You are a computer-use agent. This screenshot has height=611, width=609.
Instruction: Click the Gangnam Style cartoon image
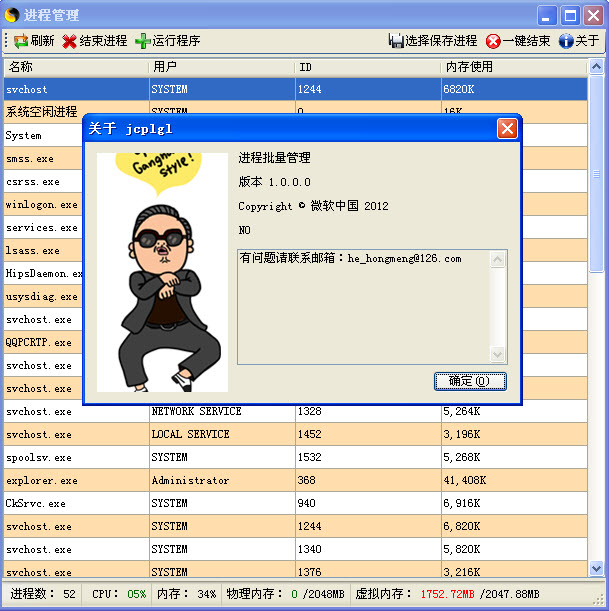click(162, 272)
